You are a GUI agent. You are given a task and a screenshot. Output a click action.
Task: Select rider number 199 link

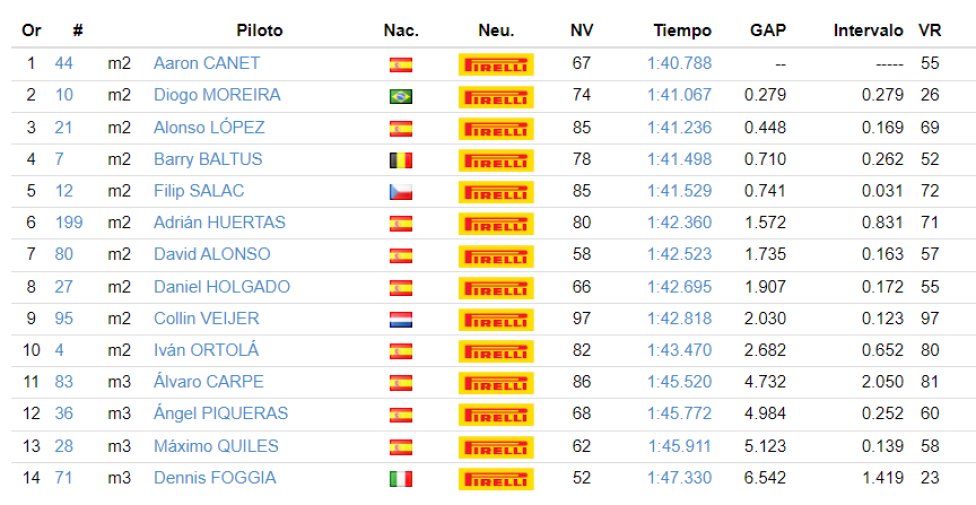(68, 222)
